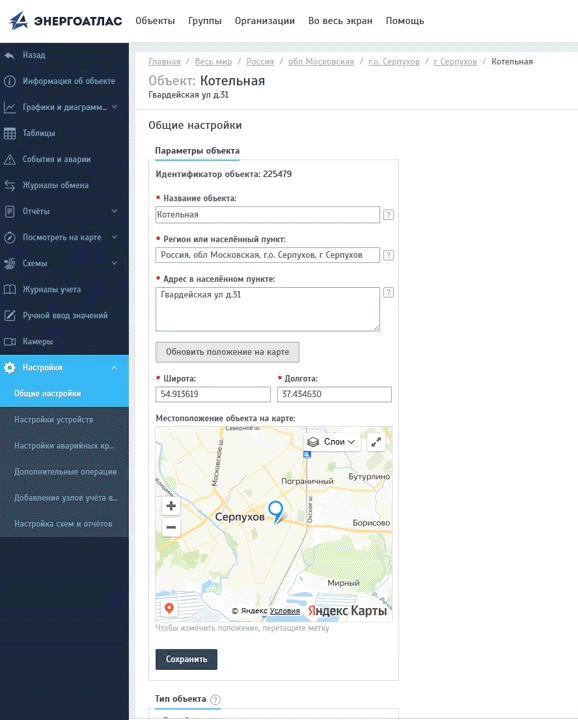The image size is (578, 720).
Task: Open the Организации top menu
Action: 265,21
